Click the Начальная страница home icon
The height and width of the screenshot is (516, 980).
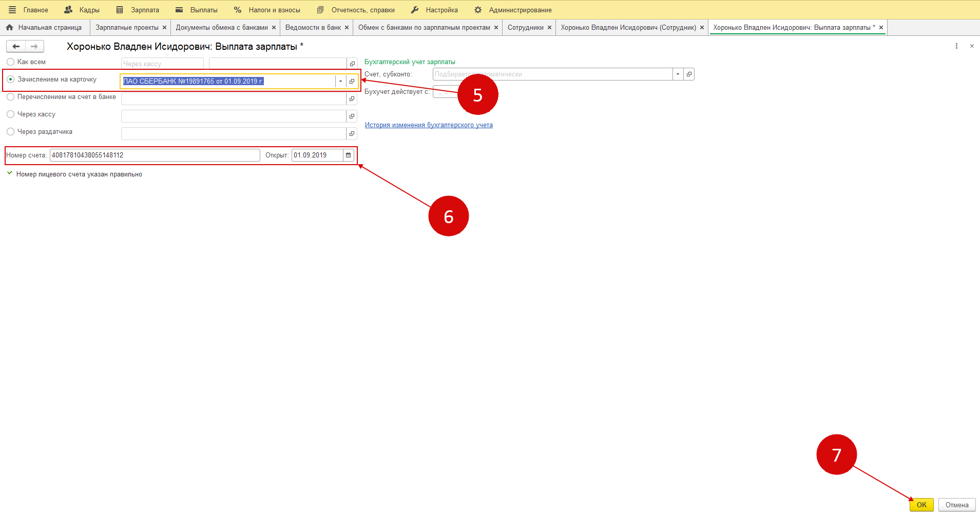point(9,28)
